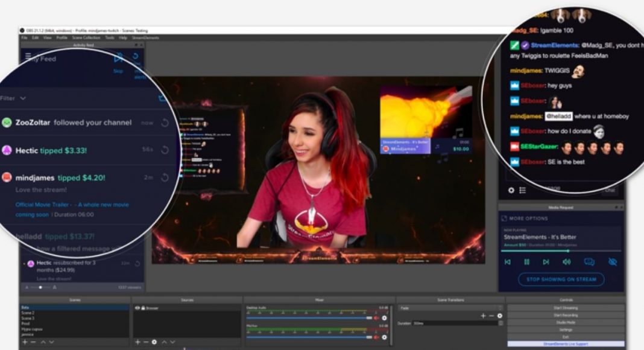This screenshot has width=644, height=350.
Task: Skip to next media request track
Action: point(546,262)
